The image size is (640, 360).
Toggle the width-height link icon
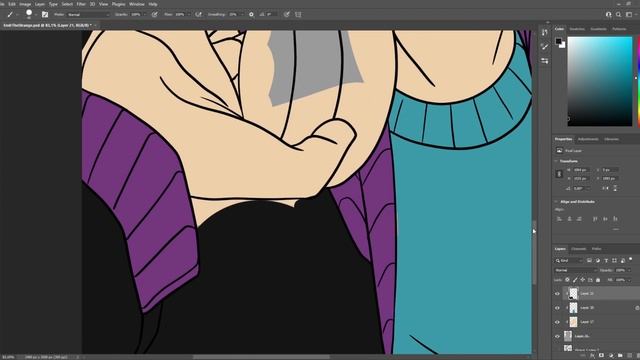(559, 174)
